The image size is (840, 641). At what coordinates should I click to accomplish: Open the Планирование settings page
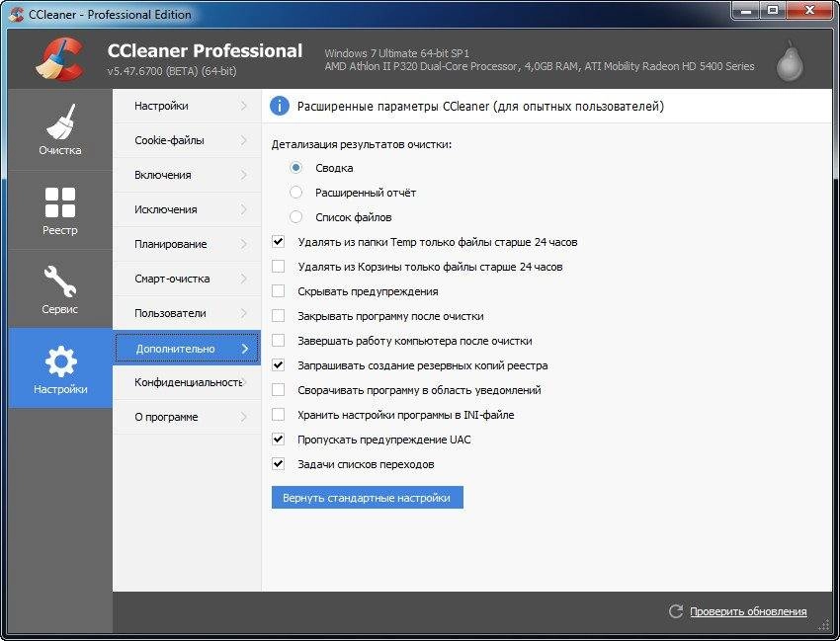pyautogui.click(x=187, y=244)
